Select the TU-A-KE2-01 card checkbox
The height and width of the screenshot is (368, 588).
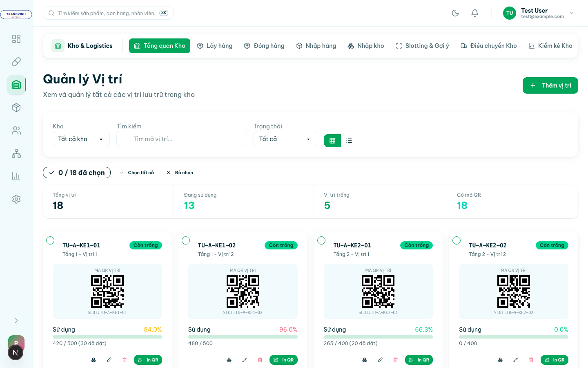coord(321,240)
